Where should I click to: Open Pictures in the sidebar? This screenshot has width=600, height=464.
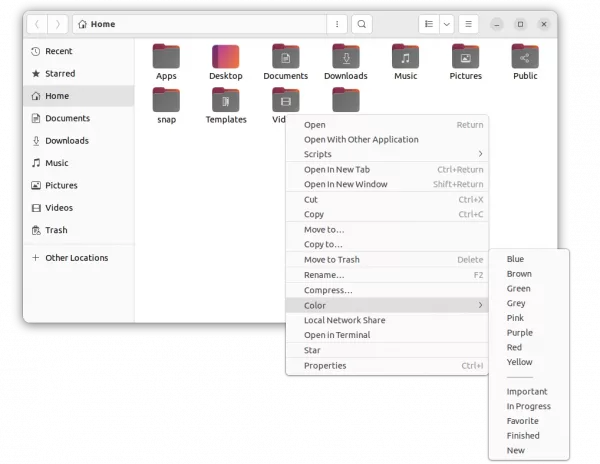click(x=79, y=186)
